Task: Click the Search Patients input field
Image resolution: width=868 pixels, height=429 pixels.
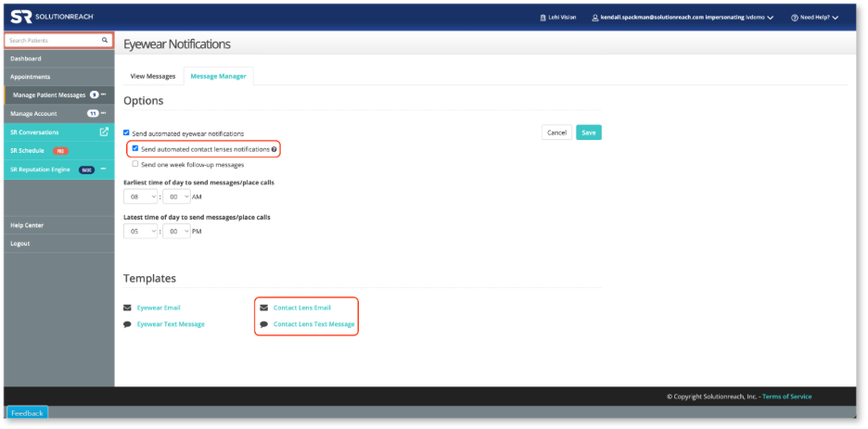Action: [x=51, y=41]
